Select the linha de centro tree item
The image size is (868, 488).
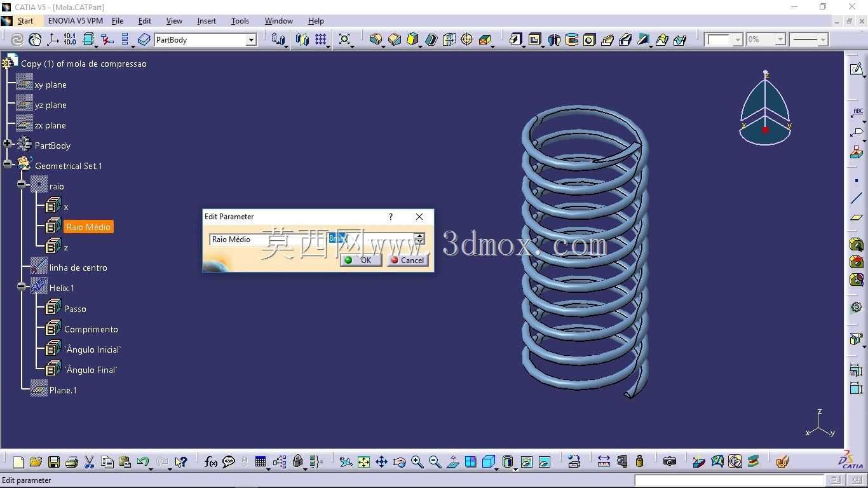[78, 268]
